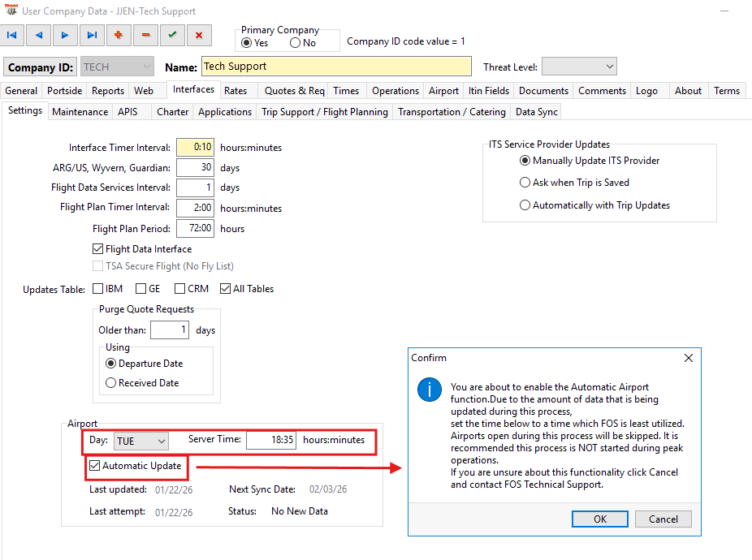Open the Company ID dropdown
752x560 pixels.
click(146, 67)
